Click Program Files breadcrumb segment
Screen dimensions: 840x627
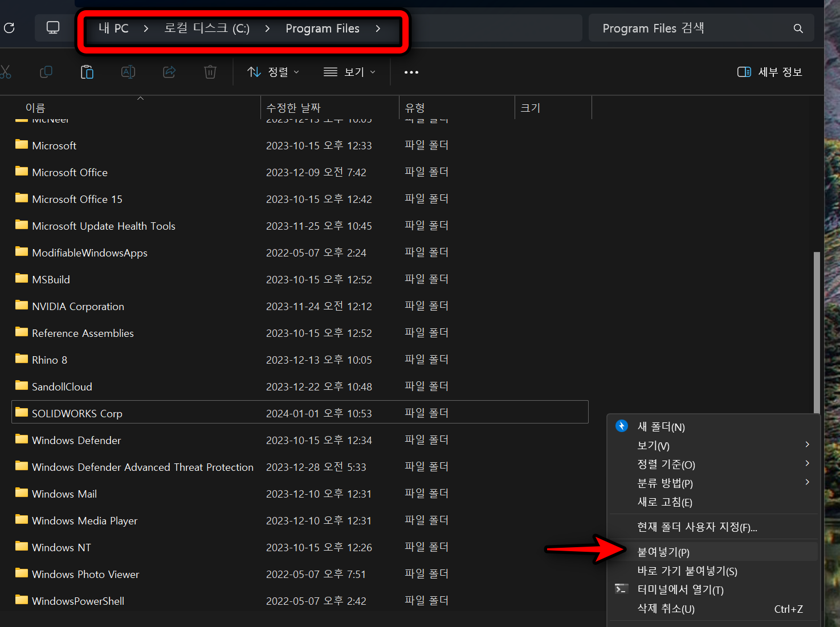323,28
